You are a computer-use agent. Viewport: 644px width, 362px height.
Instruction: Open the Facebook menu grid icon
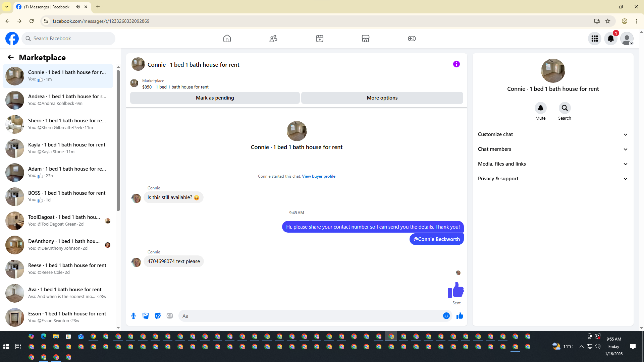click(x=595, y=39)
